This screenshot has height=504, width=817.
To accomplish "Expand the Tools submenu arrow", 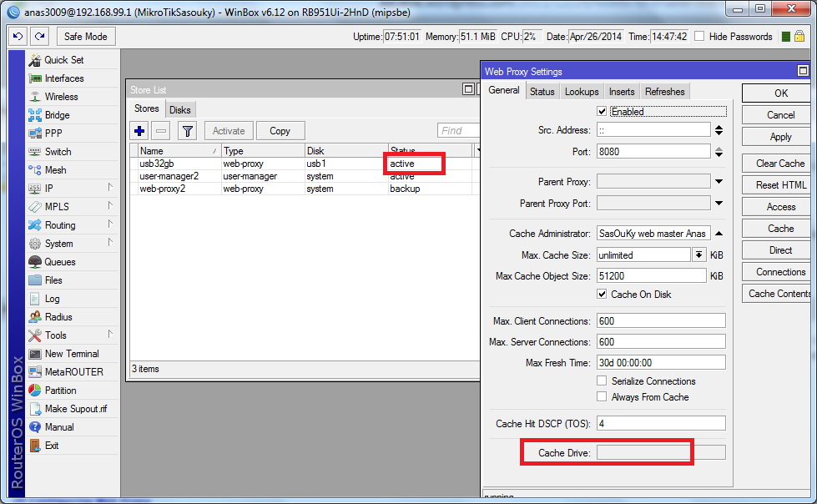I will (110, 334).
